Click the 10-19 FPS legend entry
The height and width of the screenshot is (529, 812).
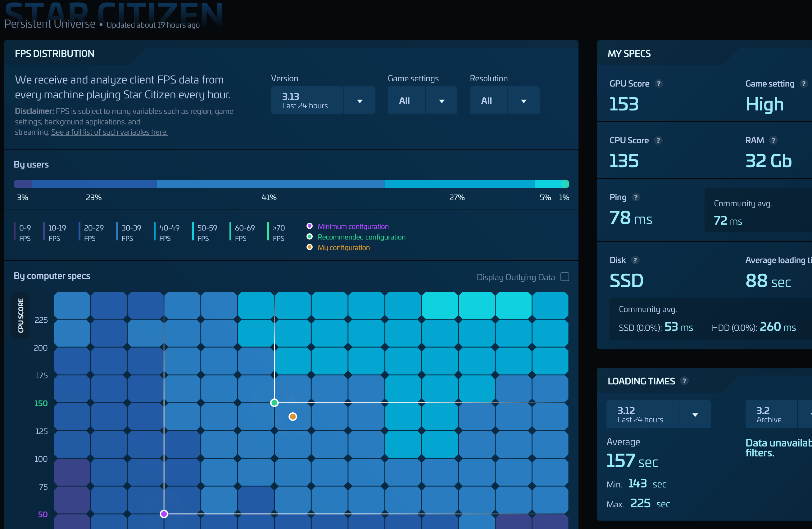tap(55, 232)
